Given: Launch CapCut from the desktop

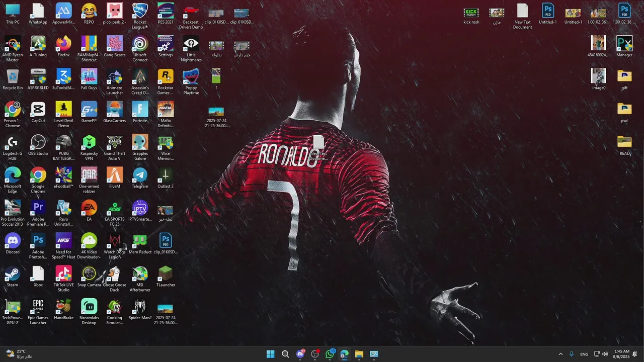Looking at the screenshot, I should click(38, 112).
